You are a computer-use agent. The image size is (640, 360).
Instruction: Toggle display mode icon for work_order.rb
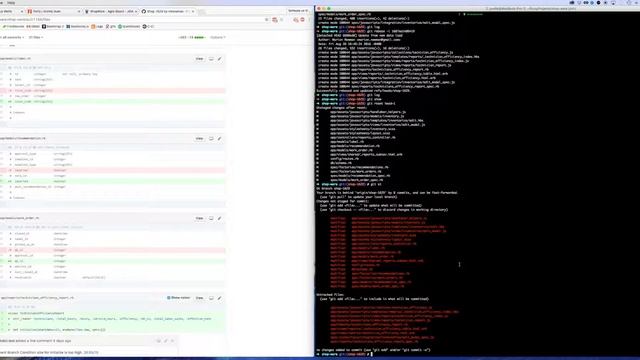[x=211, y=218]
